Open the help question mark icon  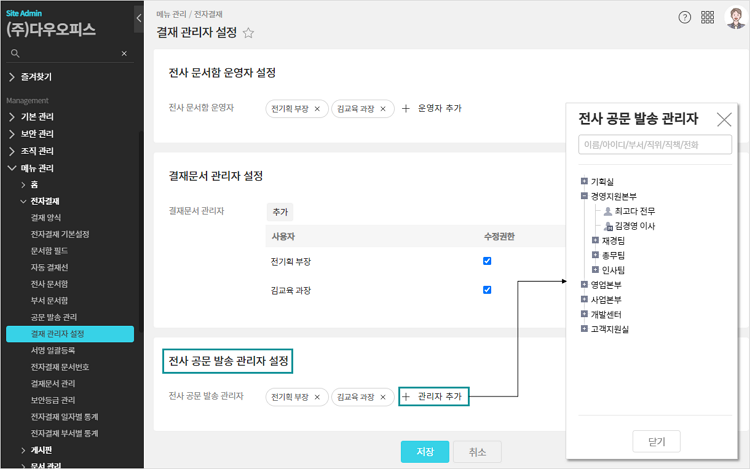[684, 17]
